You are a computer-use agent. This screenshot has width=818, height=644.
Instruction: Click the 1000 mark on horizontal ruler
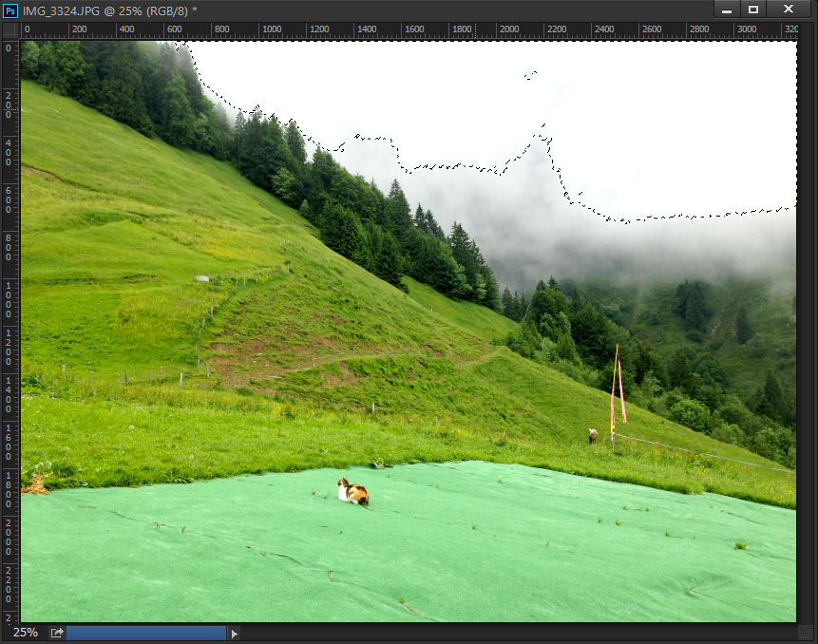coord(271,29)
